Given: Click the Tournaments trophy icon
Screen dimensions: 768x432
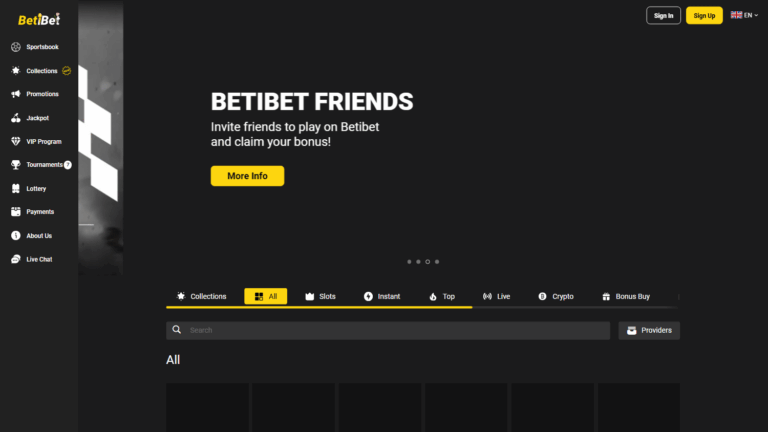Looking at the screenshot, I should click(16, 165).
